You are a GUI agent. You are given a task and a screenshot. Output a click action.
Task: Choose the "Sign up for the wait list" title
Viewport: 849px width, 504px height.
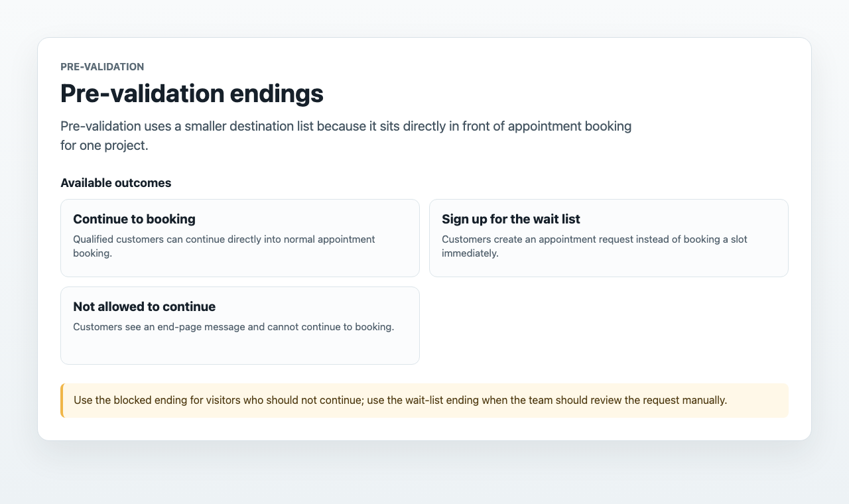click(x=511, y=219)
